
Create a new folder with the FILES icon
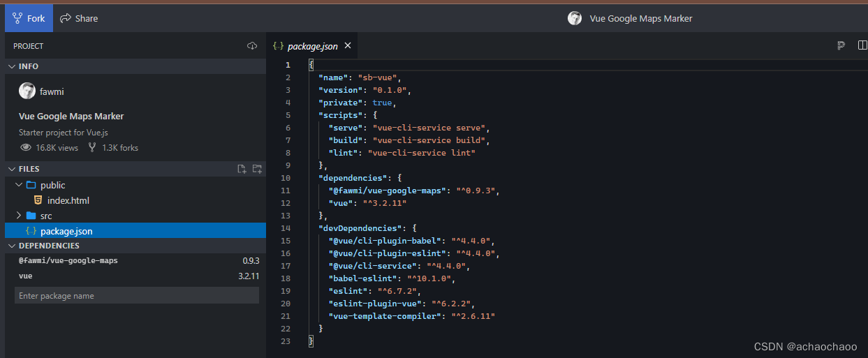(x=257, y=169)
